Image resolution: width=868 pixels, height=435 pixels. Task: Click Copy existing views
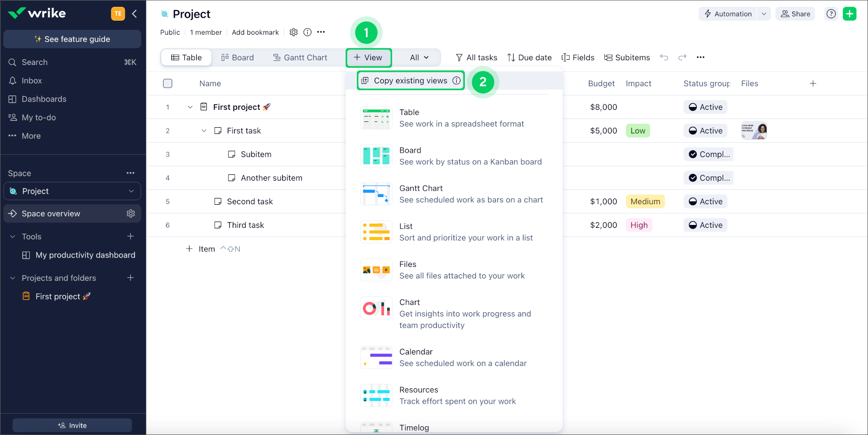(410, 80)
